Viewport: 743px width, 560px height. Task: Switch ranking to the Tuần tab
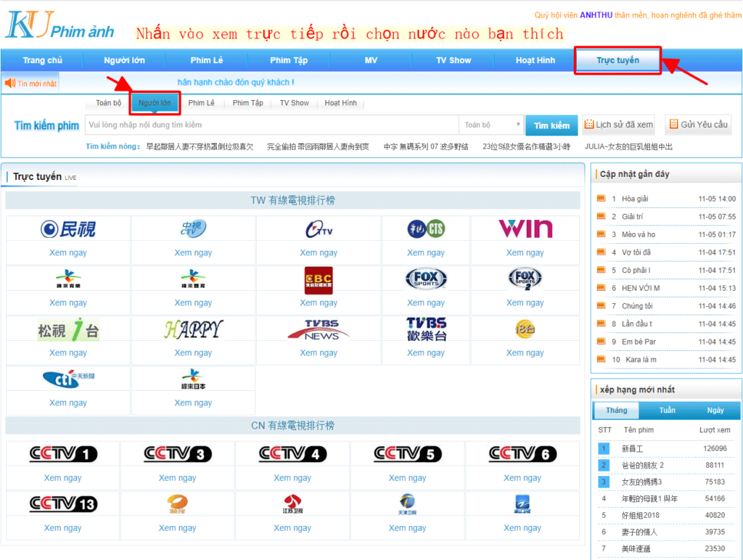click(x=667, y=411)
